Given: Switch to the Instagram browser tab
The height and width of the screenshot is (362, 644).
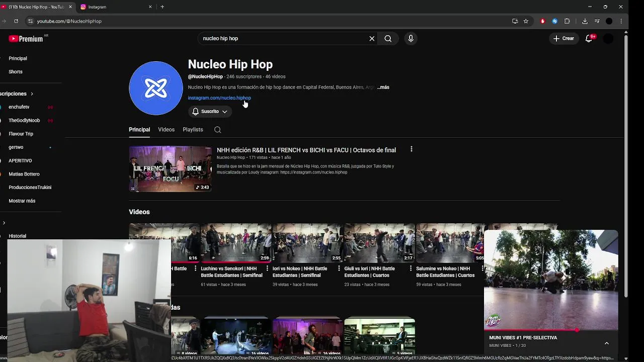Looking at the screenshot, I should tap(116, 7).
